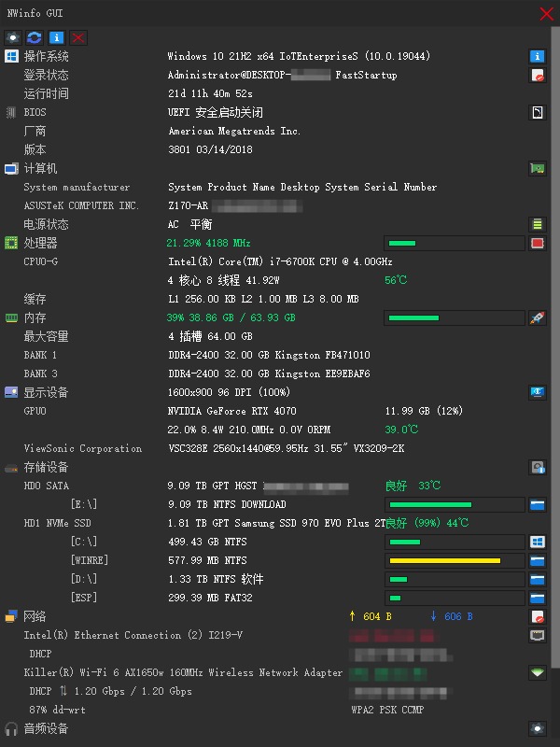Viewport: 560px width, 747px height.
Task: Click the Wi-Fi signal icon for Killer adapter
Action: pyautogui.click(x=537, y=672)
